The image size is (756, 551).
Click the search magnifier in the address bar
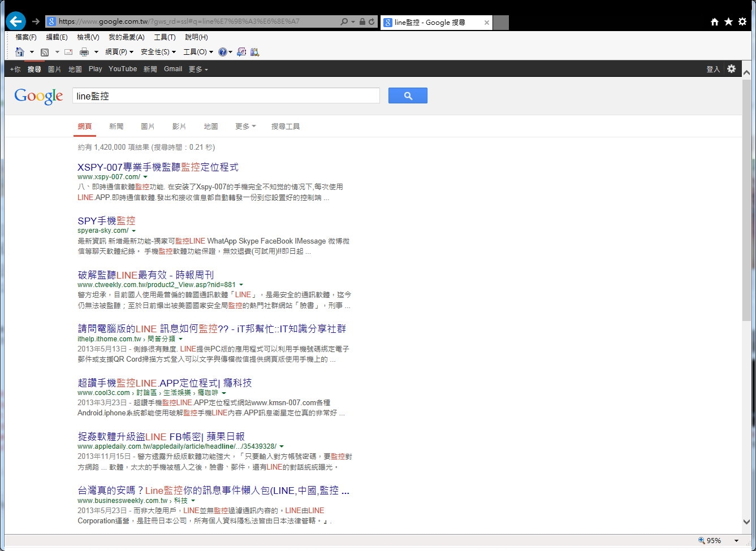coord(344,22)
